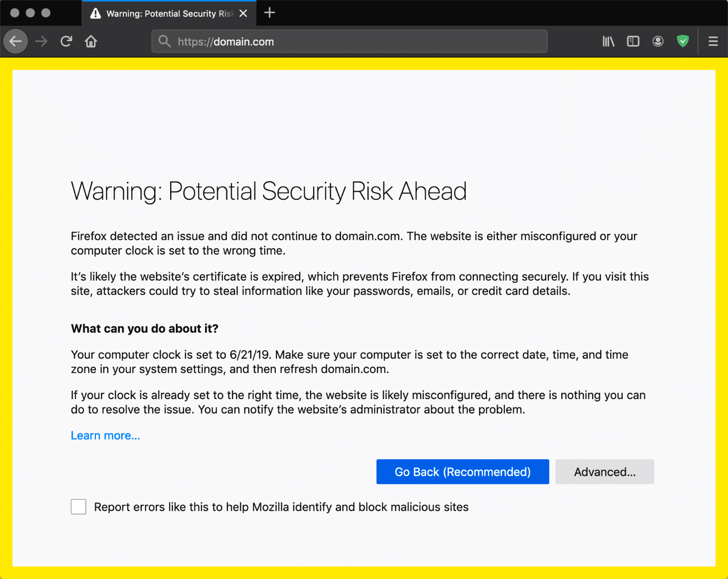Screen dimensions: 728x579
Task: Click Advanced to expand more options
Action: [x=604, y=471]
